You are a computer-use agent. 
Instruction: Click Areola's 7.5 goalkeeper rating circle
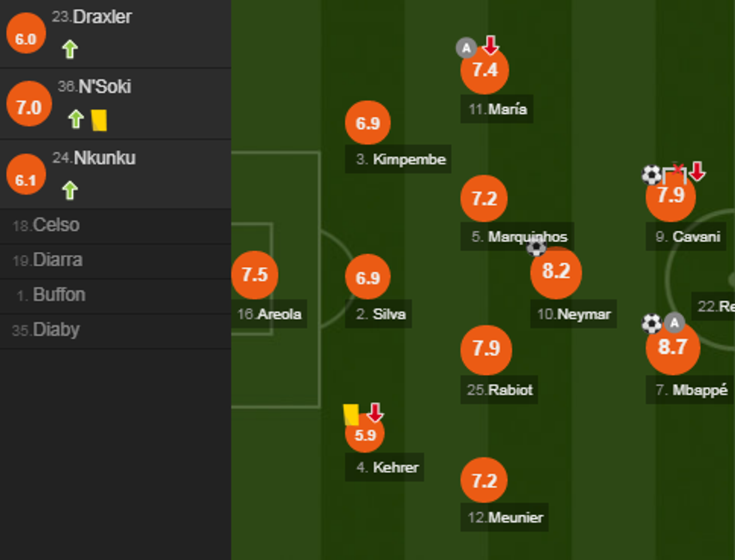click(255, 274)
